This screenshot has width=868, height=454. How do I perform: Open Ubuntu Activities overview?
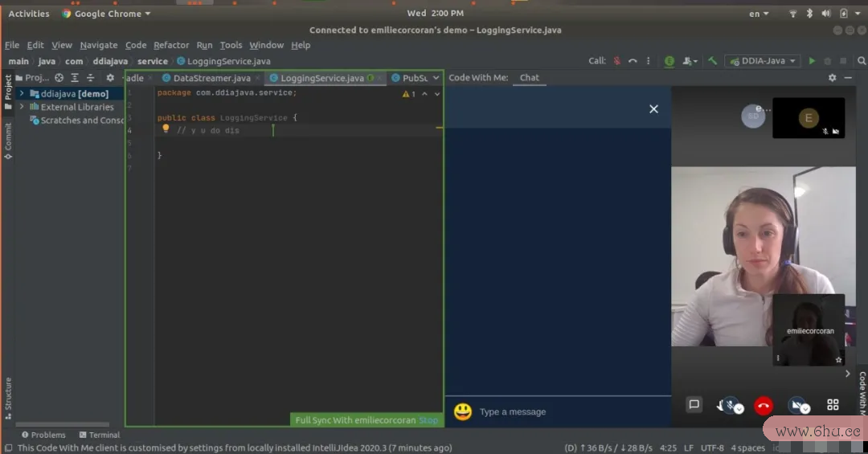point(29,14)
